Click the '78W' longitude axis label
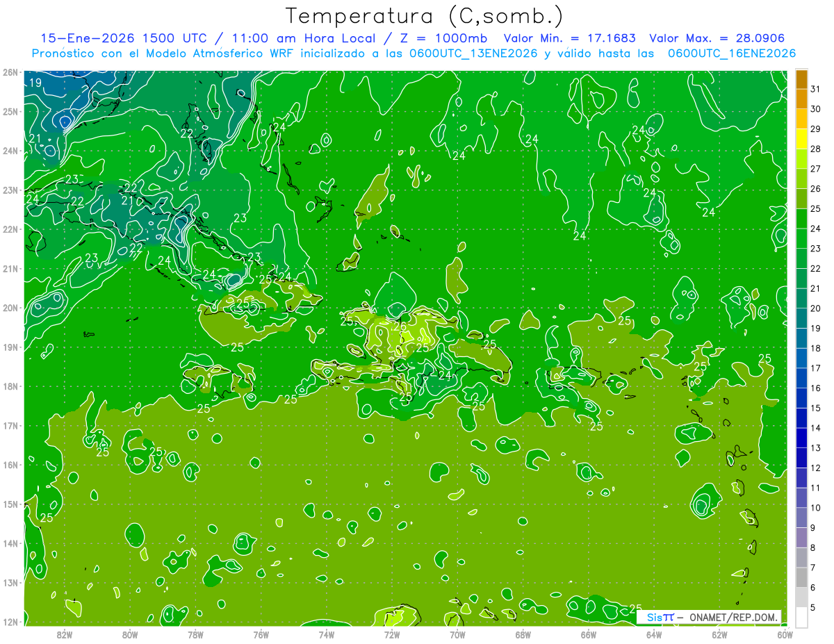The width and height of the screenshot is (834, 644). [x=195, y=634]
